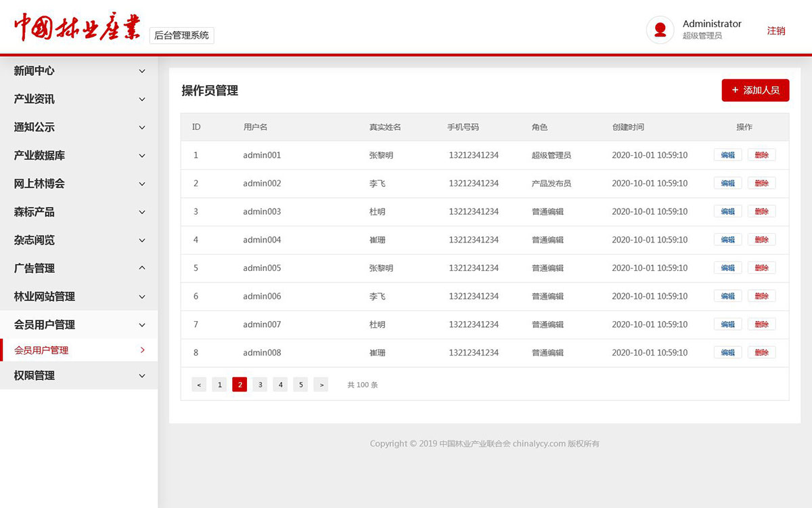Click the 角色 column header

pos(540,127)
